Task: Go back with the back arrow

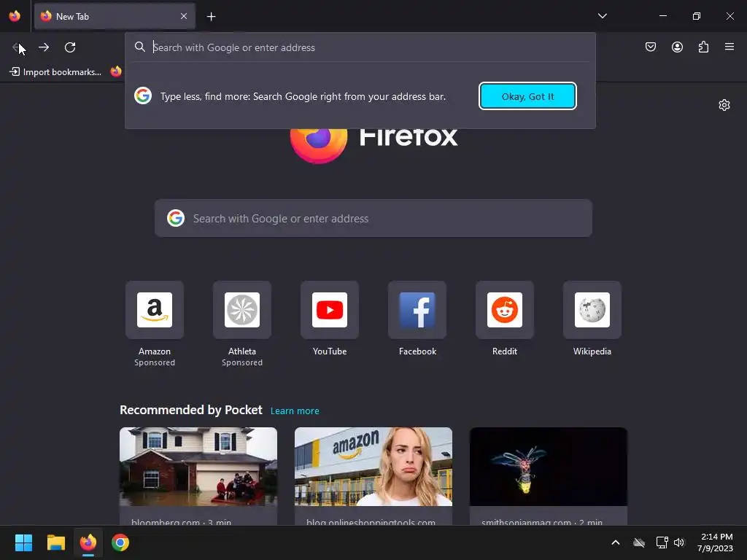Action: coord(18,47)
